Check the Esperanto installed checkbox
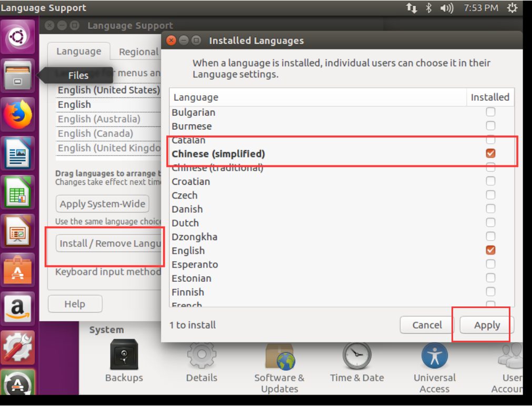 tap(490, 264)
